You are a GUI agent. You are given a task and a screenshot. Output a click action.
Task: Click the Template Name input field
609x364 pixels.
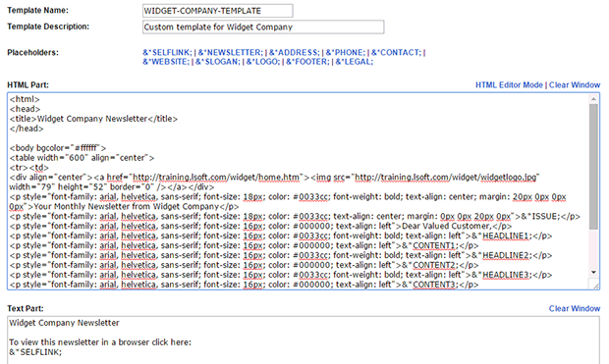217,11
